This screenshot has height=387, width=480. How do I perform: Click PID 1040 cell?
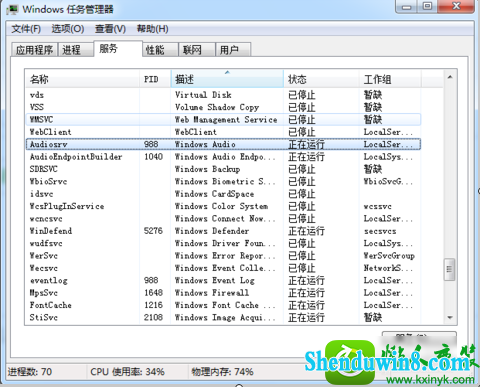(x=153, y=157)
